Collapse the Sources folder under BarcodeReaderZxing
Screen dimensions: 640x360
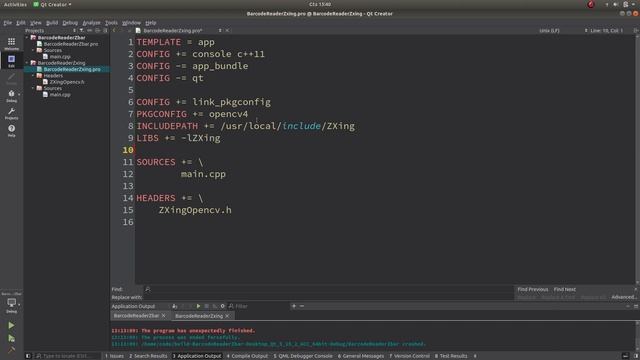33,88
